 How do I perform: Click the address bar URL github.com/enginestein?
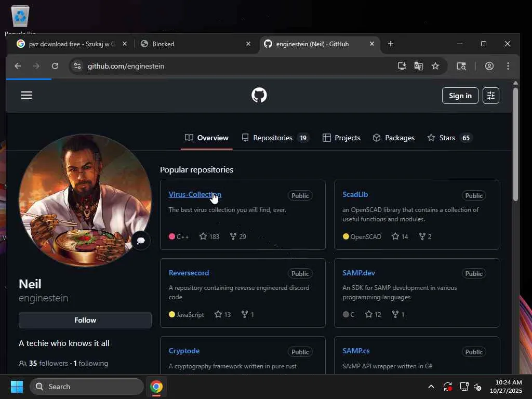[x=126, y=66]
